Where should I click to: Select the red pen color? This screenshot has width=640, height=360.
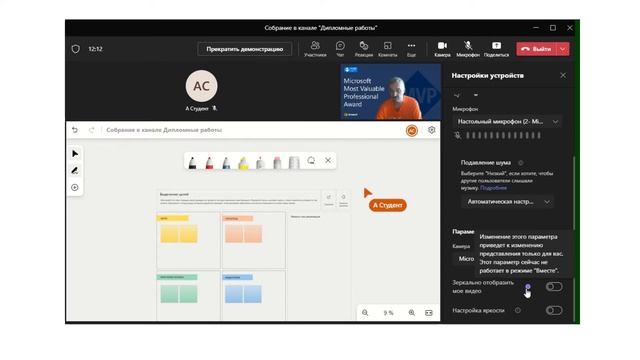[x=209, y=162]
